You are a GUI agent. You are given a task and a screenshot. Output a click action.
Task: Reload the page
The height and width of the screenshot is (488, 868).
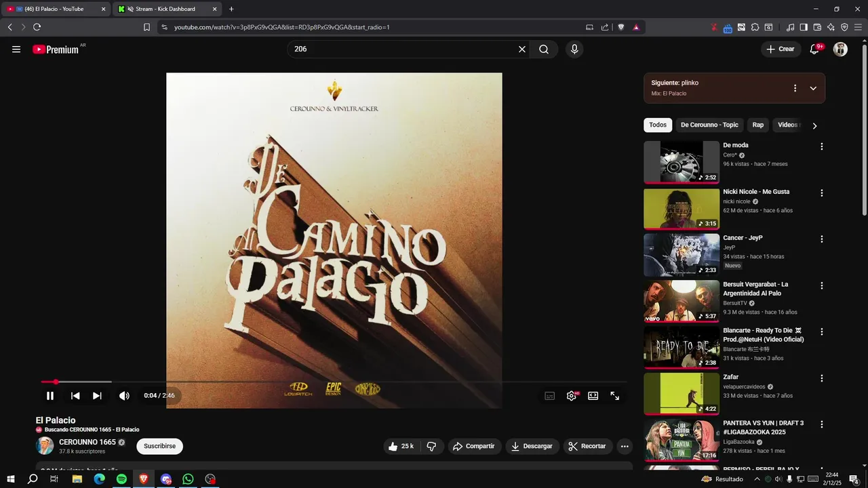click(37, 27)
